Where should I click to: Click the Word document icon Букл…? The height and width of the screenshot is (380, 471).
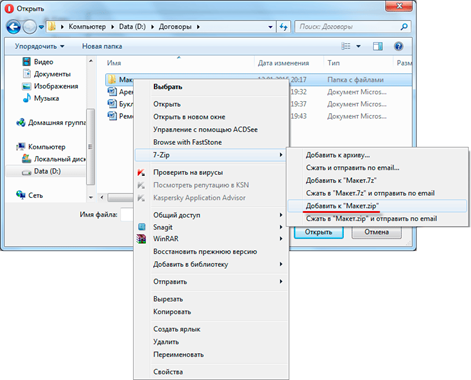coord(112,104)
